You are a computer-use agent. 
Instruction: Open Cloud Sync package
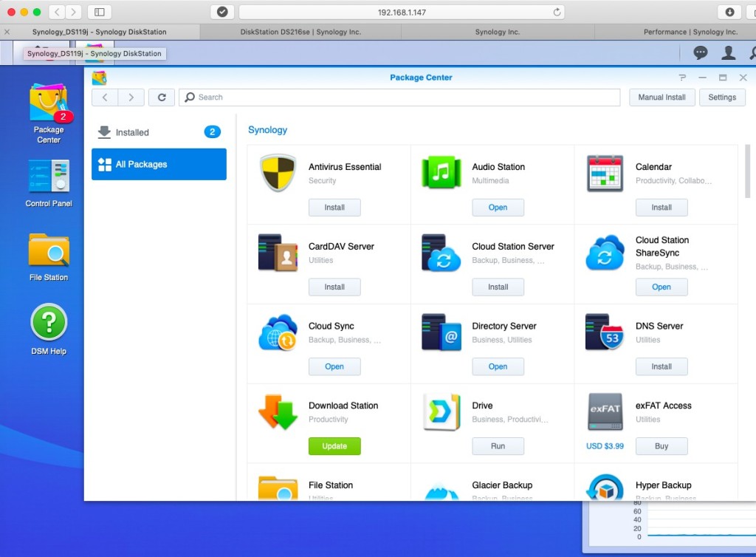point(334,366)
